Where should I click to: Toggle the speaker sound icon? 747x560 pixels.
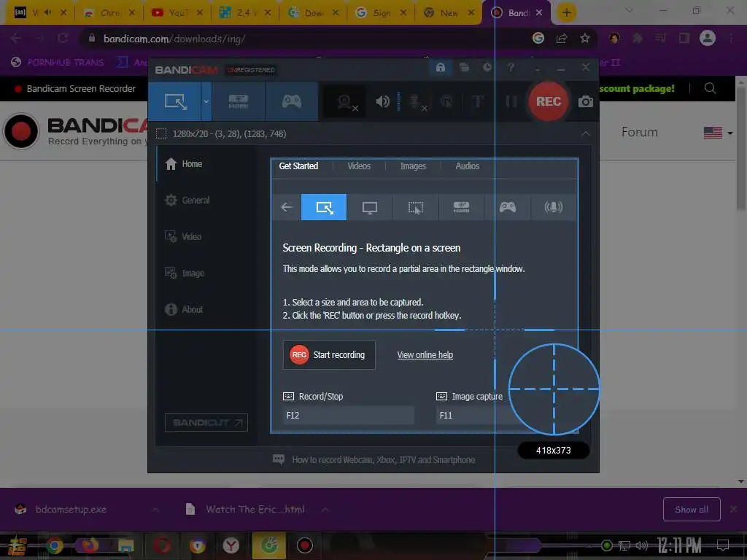point(382,101)
